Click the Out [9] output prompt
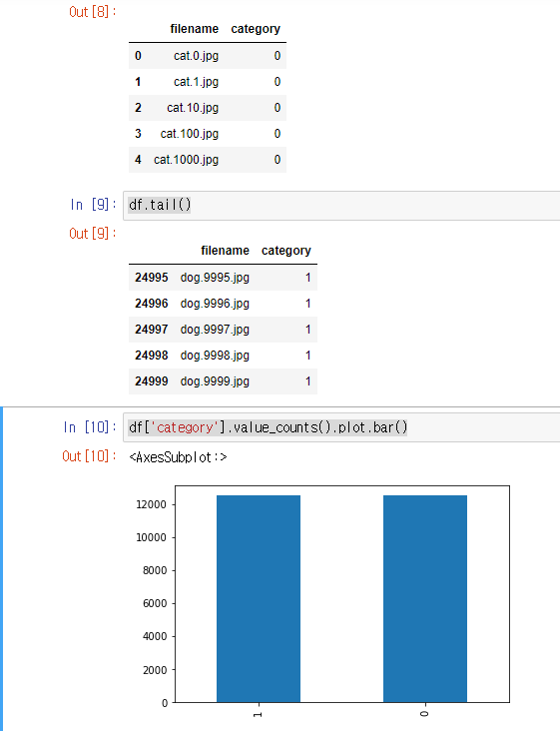The width and height of the screenshot is (560, 731). 92,233
